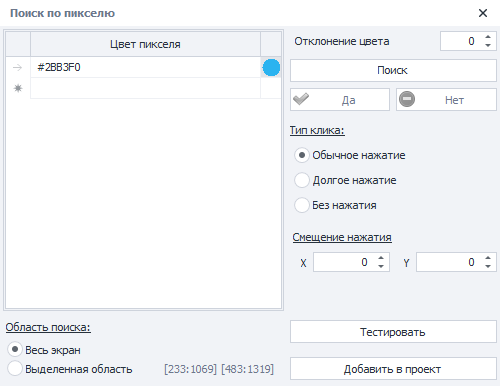Click Добавить в проект button
The height and width of the screenshot is (386, 500).
pyautogui.click(x=393, y=369)
